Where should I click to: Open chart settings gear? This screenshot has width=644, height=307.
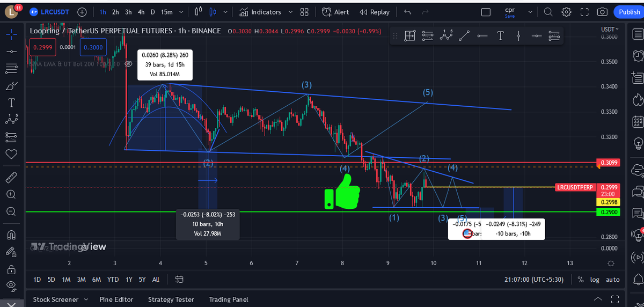click(x=567, y=12)
